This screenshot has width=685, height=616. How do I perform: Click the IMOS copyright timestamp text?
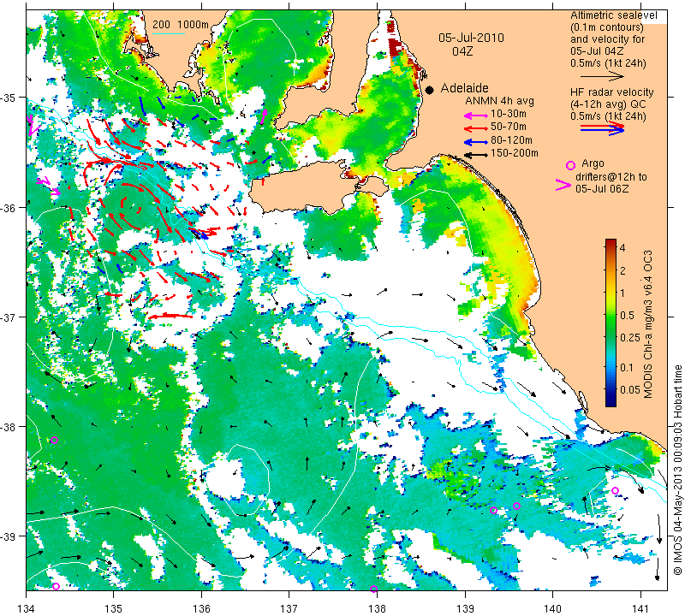pos(677,470)
